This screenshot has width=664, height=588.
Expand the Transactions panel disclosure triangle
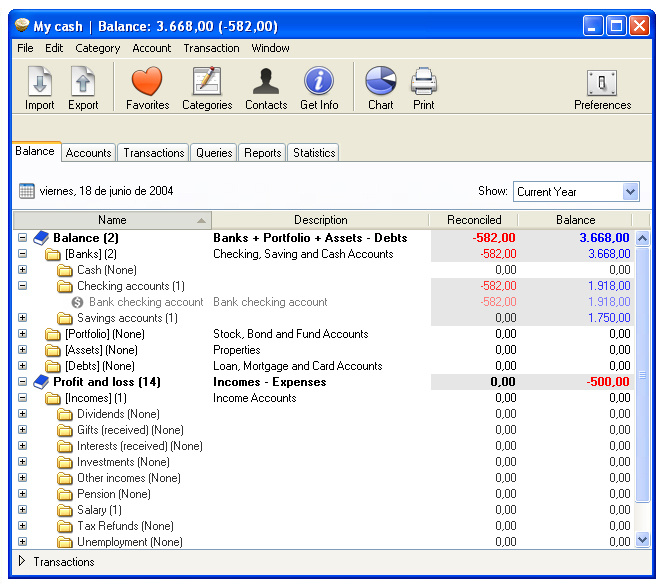point(22,562)
